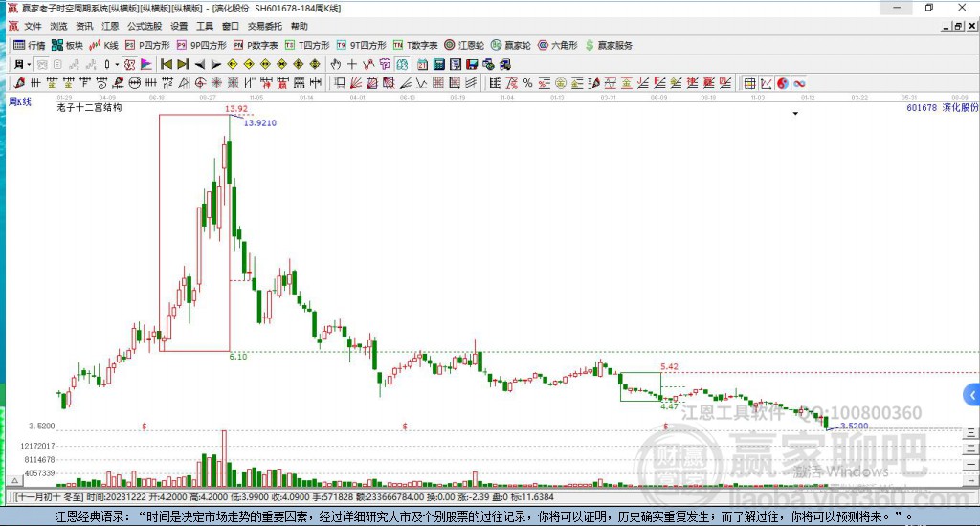The width and height of the screenshot is (980, 526).
Task: Open the 9P四方形 tool
Action: pos(201,45)
